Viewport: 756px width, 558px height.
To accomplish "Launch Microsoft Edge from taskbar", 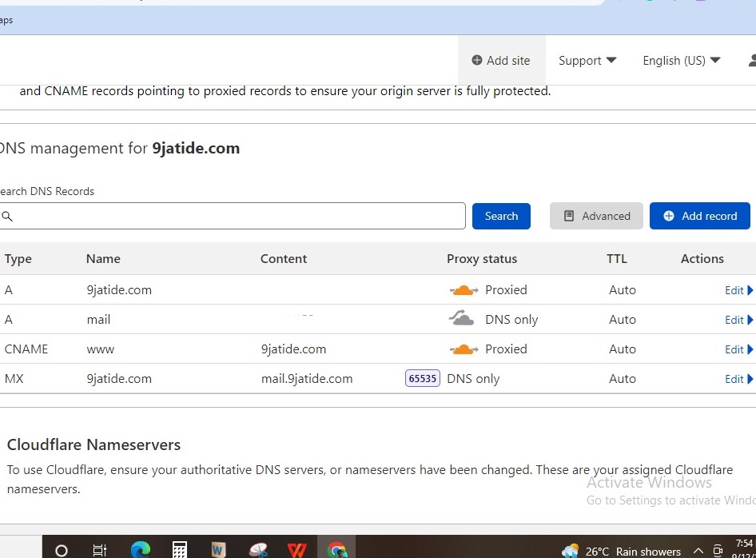I will point(141,550).
